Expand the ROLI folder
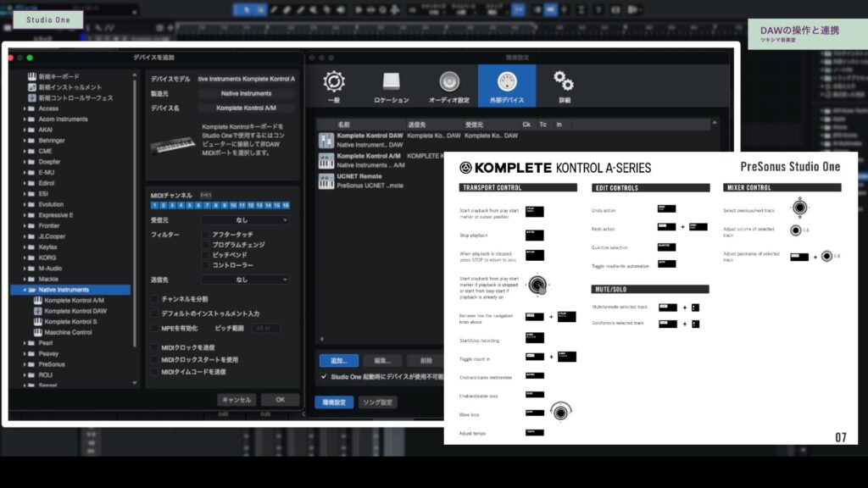 [x=25, y=375]
